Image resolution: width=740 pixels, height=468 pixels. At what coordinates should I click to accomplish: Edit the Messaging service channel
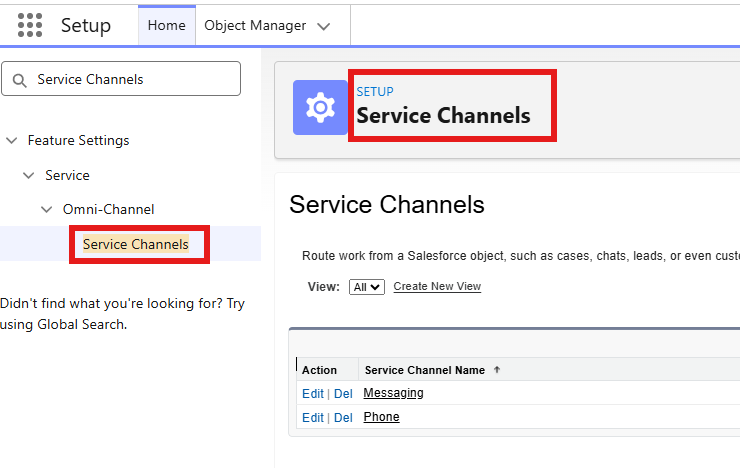click(x=313, y=393)
